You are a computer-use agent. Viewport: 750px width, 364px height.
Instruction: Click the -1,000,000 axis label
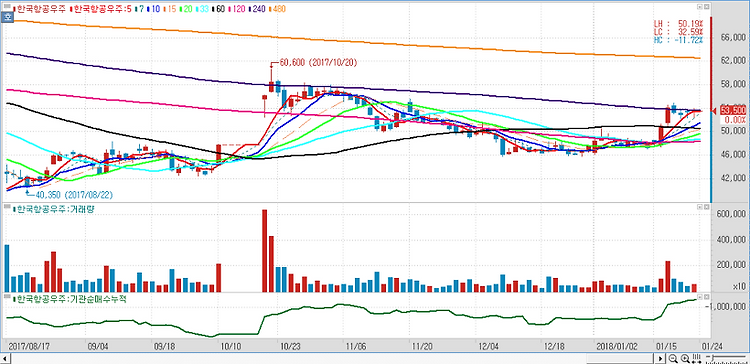coord(726,307)
